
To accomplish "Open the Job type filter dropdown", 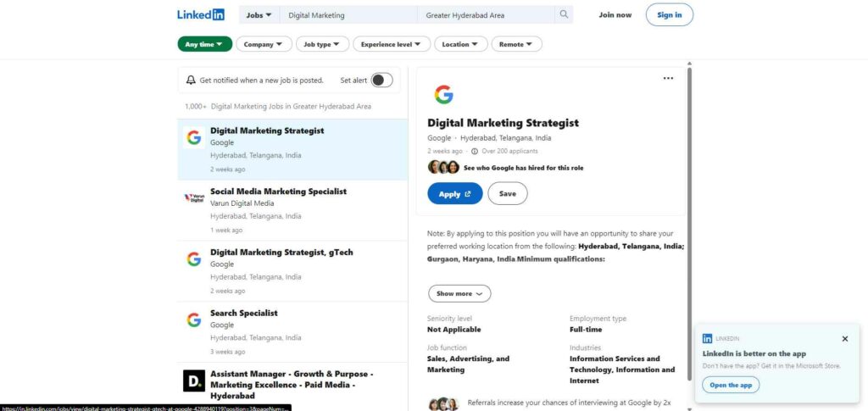I will [x=323, y=44].
